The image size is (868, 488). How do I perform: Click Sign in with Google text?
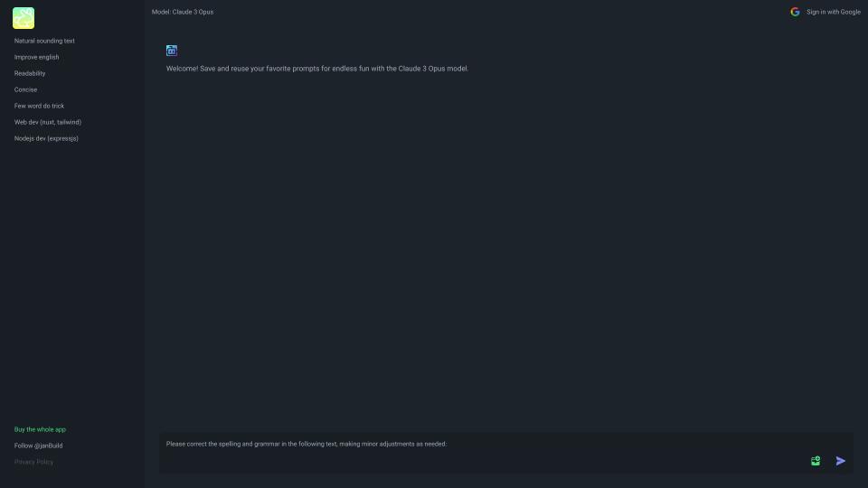[833, 12]
